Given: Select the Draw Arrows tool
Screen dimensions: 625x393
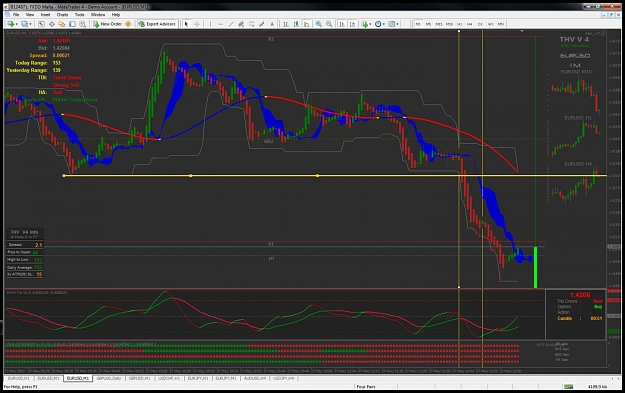Looking at the screenshot, I should [261, 24].
